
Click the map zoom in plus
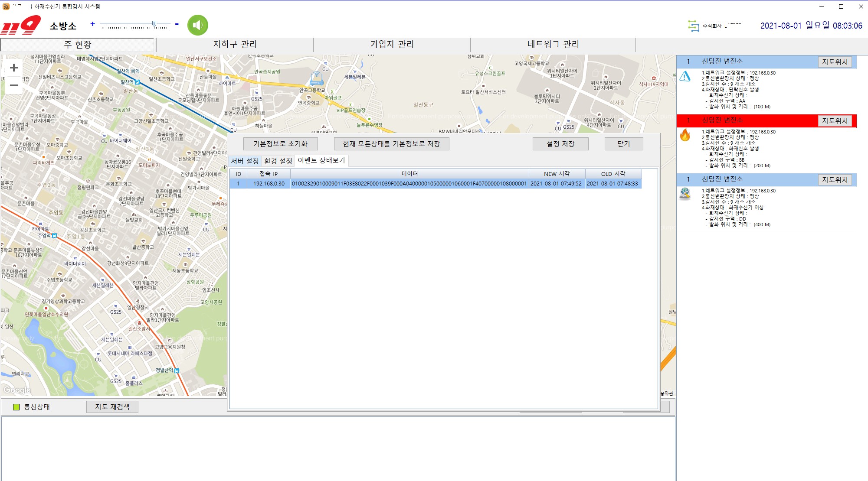point(14,68)
